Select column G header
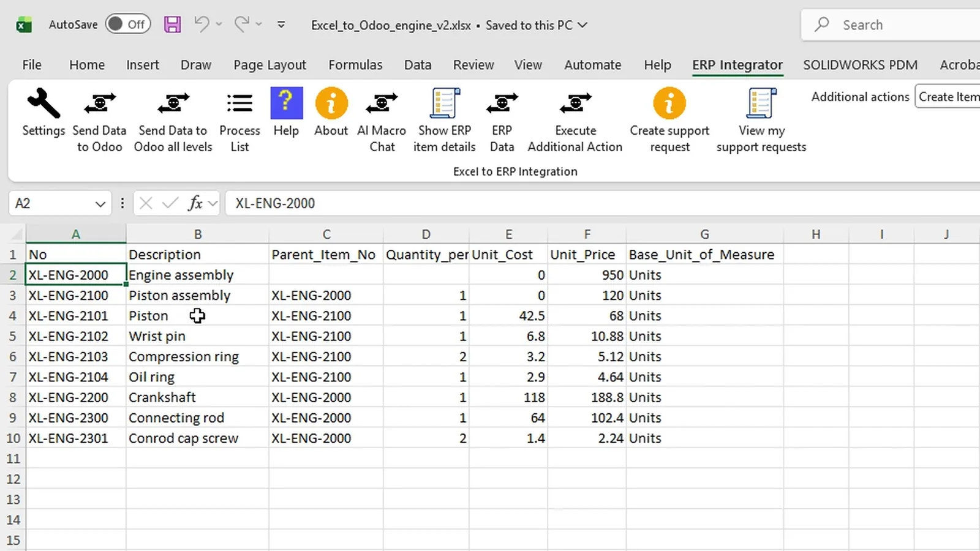 coord(704,234)
